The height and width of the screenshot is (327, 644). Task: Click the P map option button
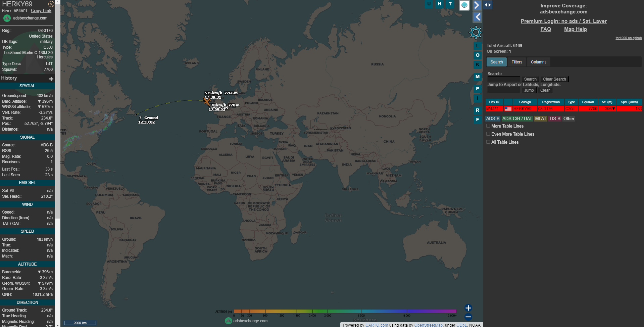478,89
